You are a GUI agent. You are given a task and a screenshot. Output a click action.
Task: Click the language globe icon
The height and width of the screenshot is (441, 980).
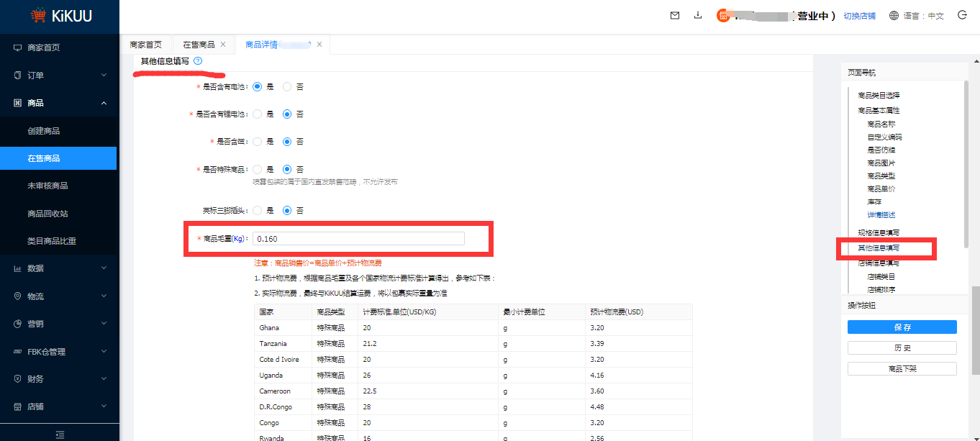(894, 16)
